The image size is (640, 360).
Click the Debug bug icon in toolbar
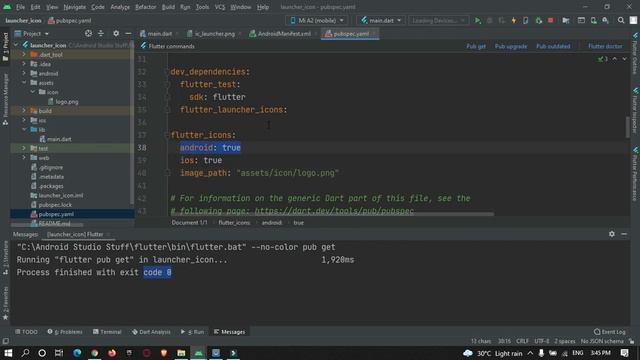point(489,20)
